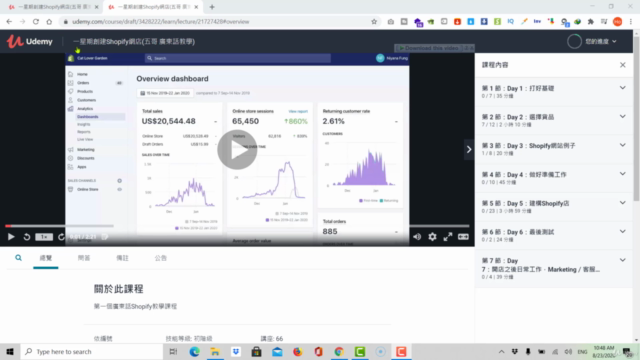The width and height of the screenshot is (640, 360).
Task: Enter fullscreen with the expand icon
Action: (448, 237)
